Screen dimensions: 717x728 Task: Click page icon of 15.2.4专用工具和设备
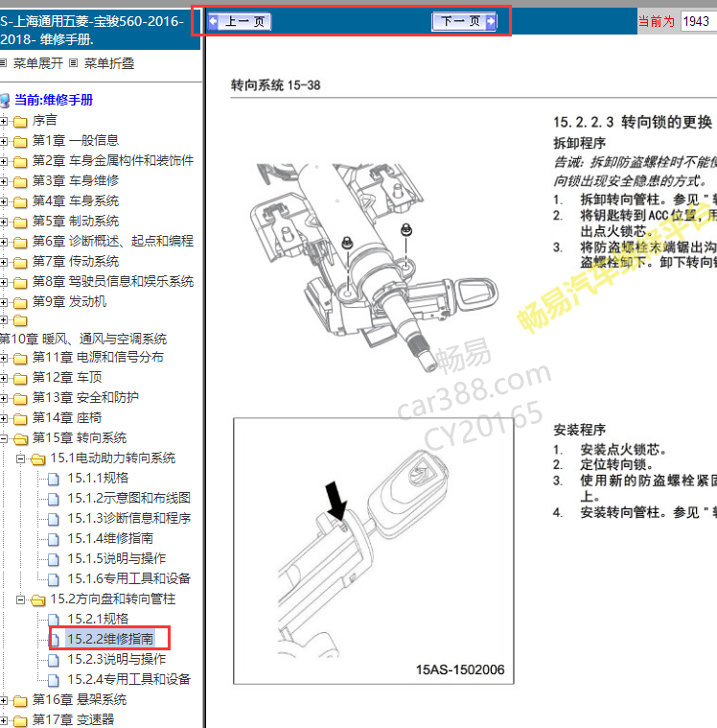(x=54, y=680)
